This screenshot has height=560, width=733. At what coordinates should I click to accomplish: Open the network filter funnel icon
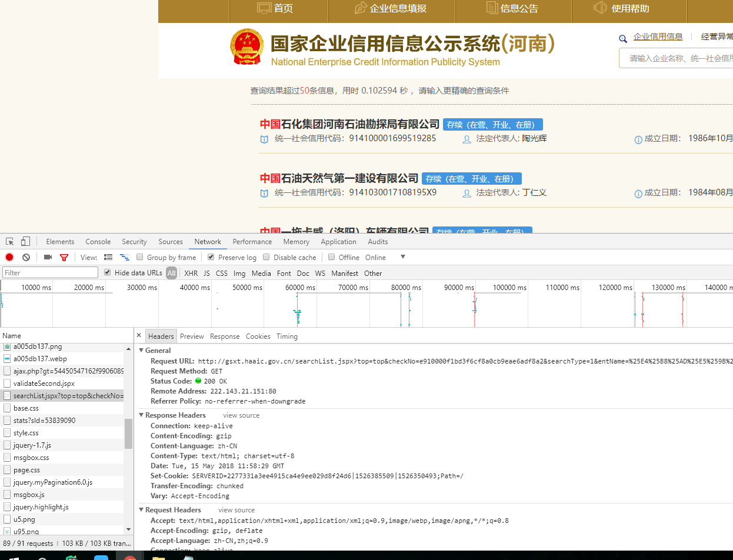(64, 257)
